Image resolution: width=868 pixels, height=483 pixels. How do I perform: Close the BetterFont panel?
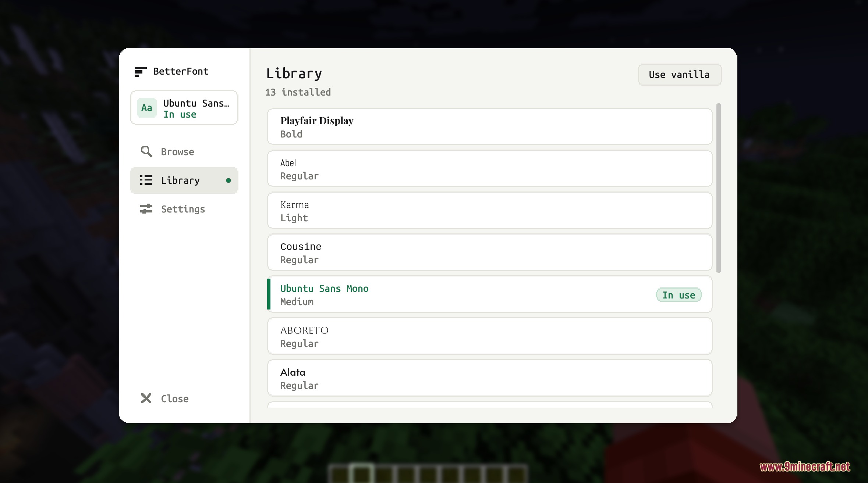point(184,399)
